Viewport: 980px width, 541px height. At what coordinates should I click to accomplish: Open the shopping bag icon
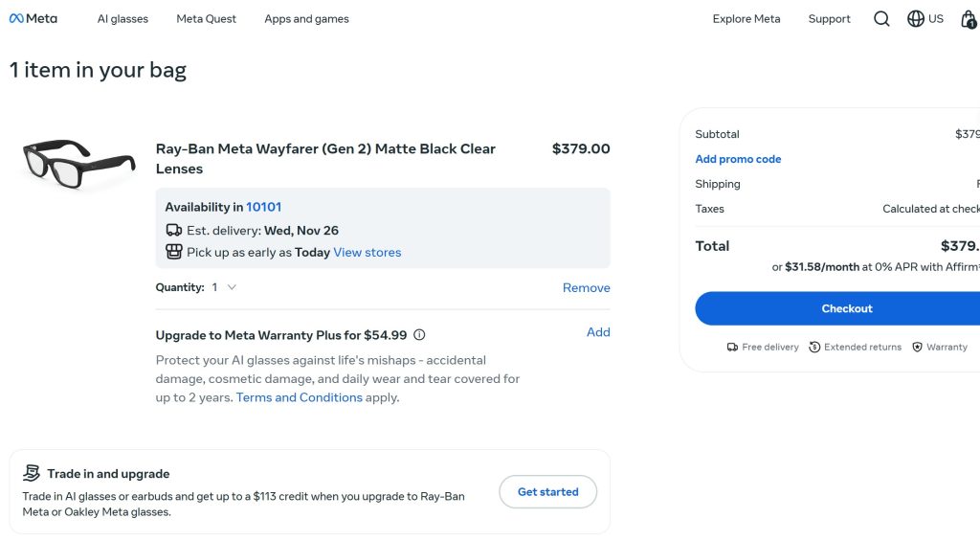[968, 19]
